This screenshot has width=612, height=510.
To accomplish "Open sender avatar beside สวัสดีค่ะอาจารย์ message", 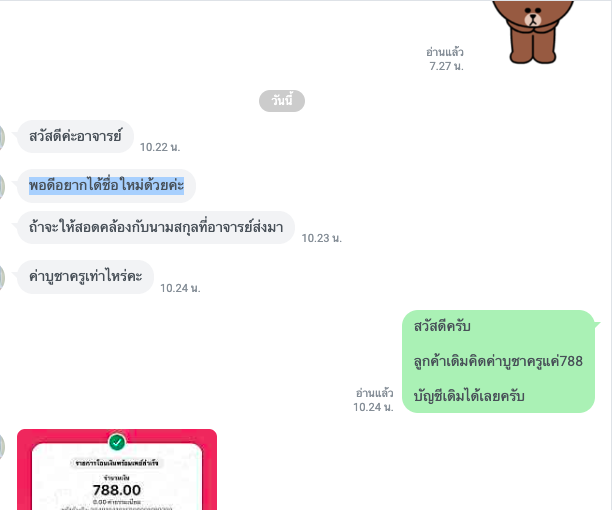I will coord(1,137).
